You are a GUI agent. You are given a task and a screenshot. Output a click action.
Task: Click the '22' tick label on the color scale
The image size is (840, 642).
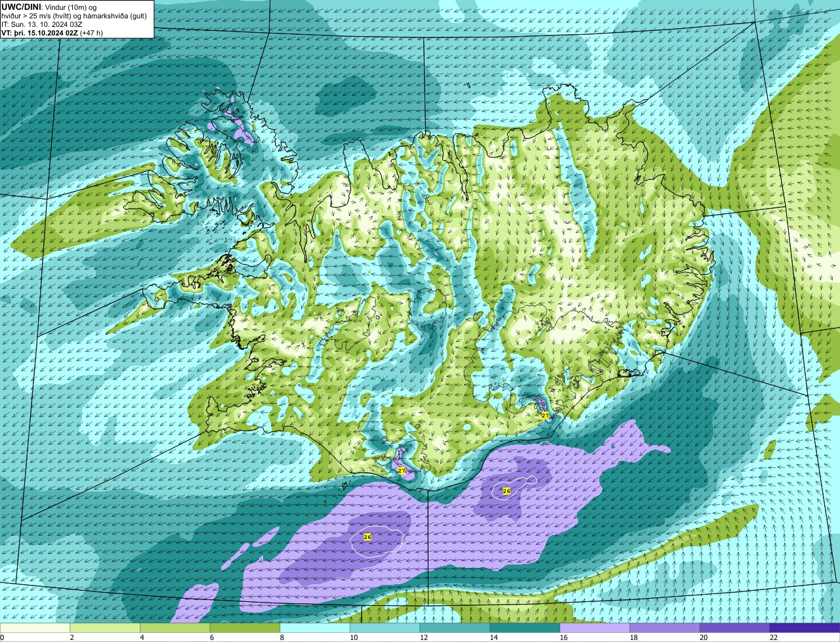click(x=773, y=637)
